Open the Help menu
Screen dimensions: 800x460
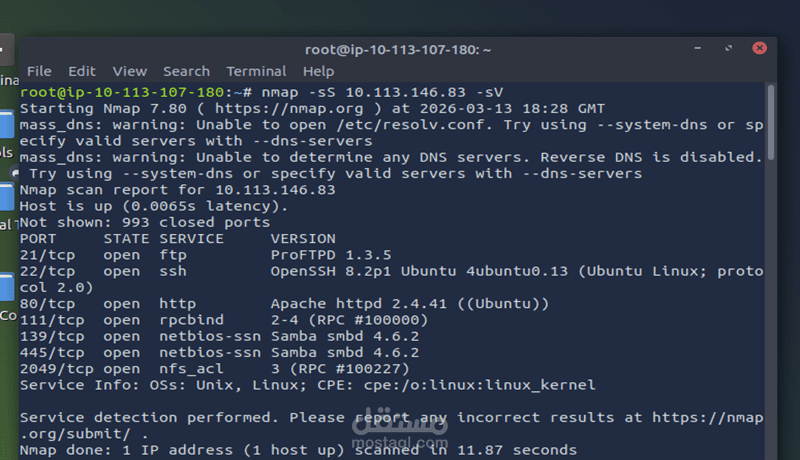(318, 71)
